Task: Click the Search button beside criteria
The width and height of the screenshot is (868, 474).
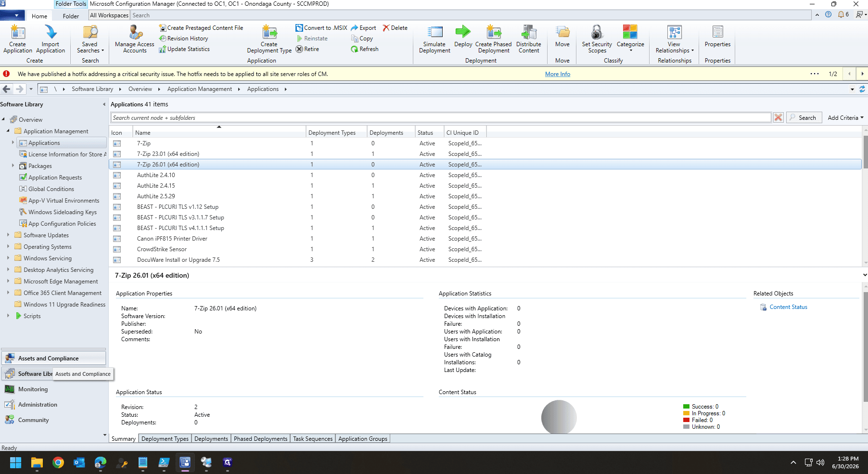Action: click(x=804, y=118)
